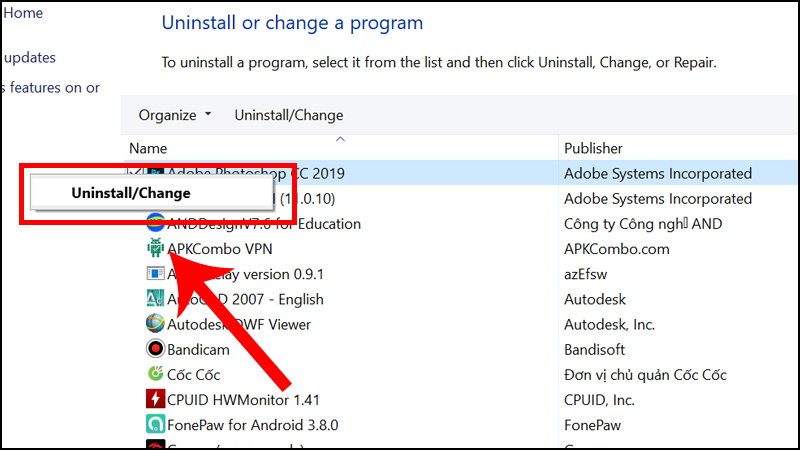This screenshot has height=450, width=800.
Task: Toggle checkbox beside Adobe Photoshop CC 2019
Action: (136, 171)
